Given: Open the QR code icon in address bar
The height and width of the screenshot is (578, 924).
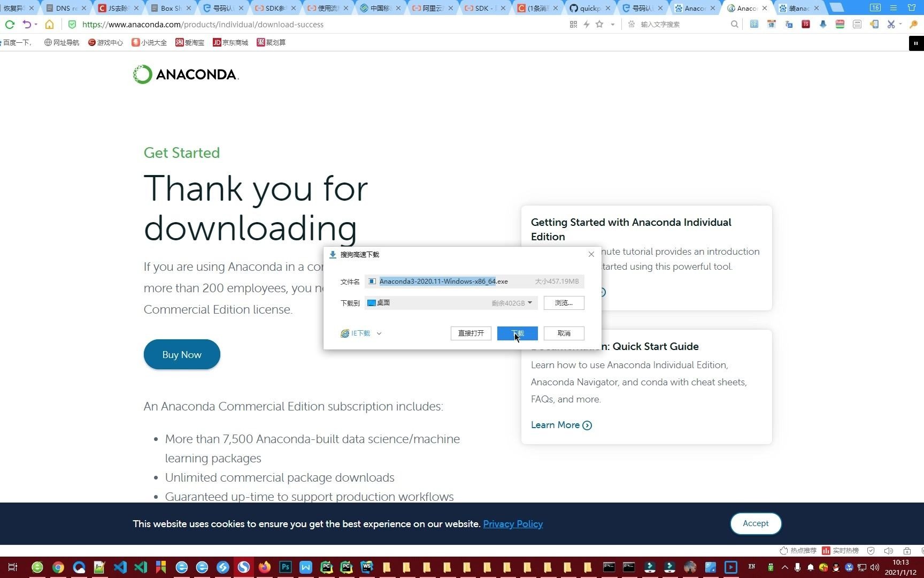Looking at the screenshot, I should tap(573, 24).
